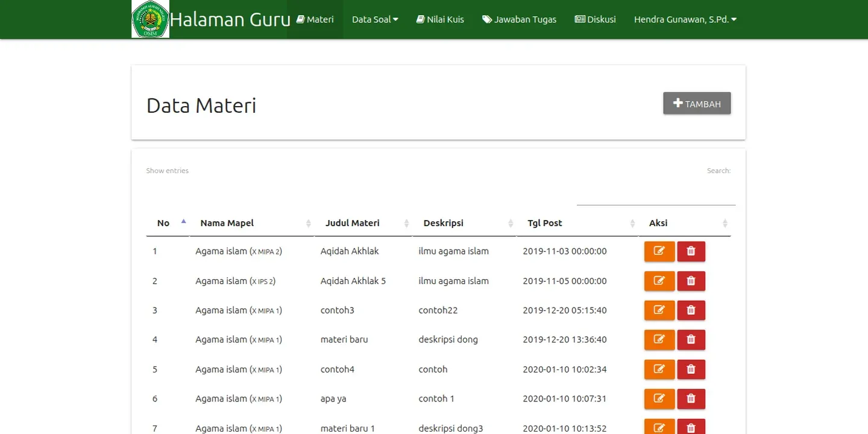Screen dimensions: 868x434
Task: Sort table by the Aksi column
Action: click(685, 223)
